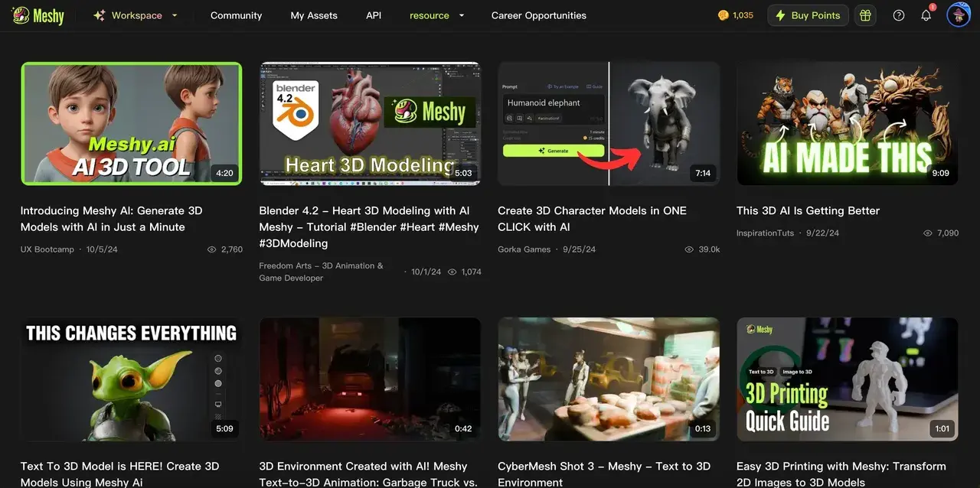
Task: Open the gift box rewards icon
Action: click(865, 15)
